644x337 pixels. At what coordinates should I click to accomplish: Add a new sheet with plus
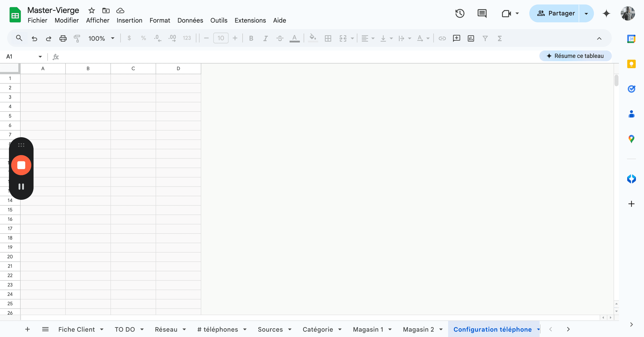pos(28,329)
